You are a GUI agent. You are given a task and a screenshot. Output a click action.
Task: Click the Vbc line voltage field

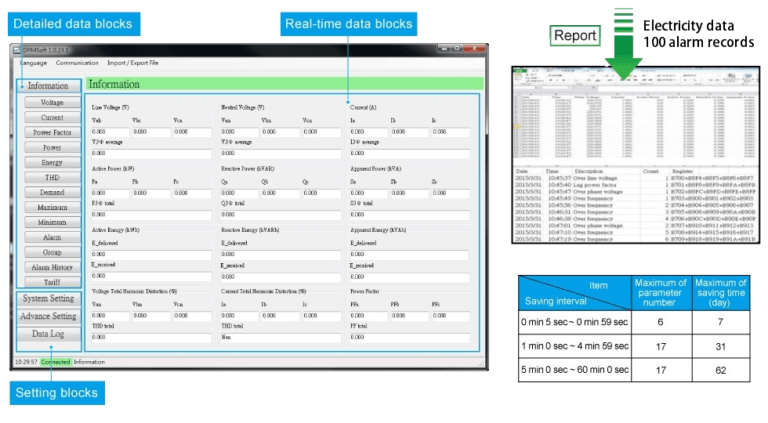[151, 132]
